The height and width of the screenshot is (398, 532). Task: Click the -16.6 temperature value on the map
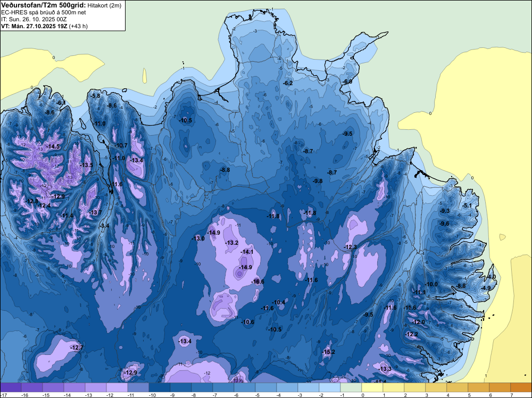258,281
